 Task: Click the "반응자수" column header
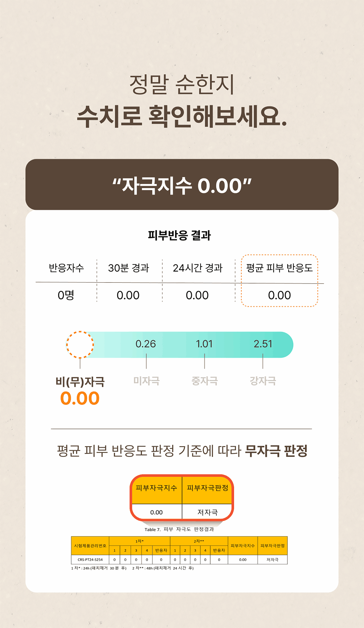click(66, 268)
